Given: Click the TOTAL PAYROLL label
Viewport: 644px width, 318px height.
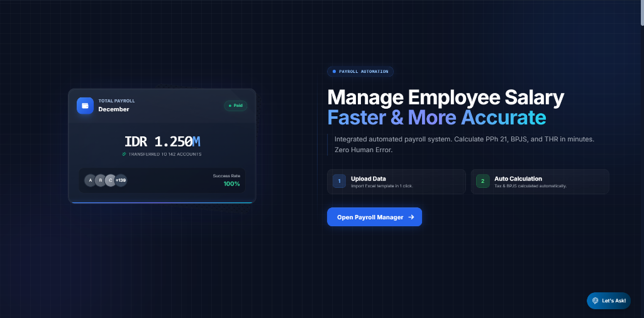Looking at the screenshot, I should [116, 101].
